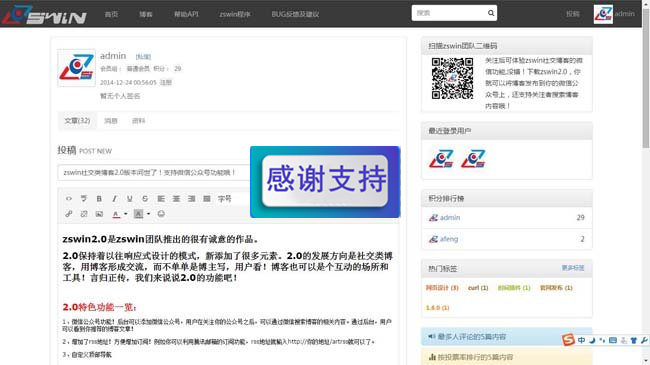Open Sogou skin shirt icon

pos(633,340)
